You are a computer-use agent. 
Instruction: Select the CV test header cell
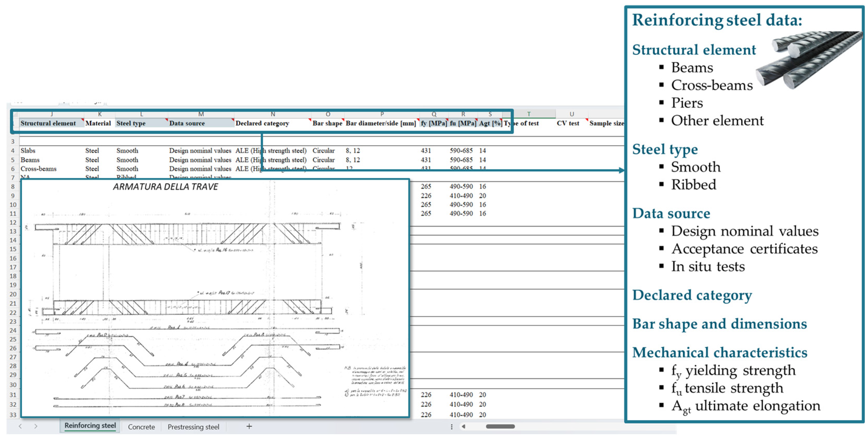(568, 123)
